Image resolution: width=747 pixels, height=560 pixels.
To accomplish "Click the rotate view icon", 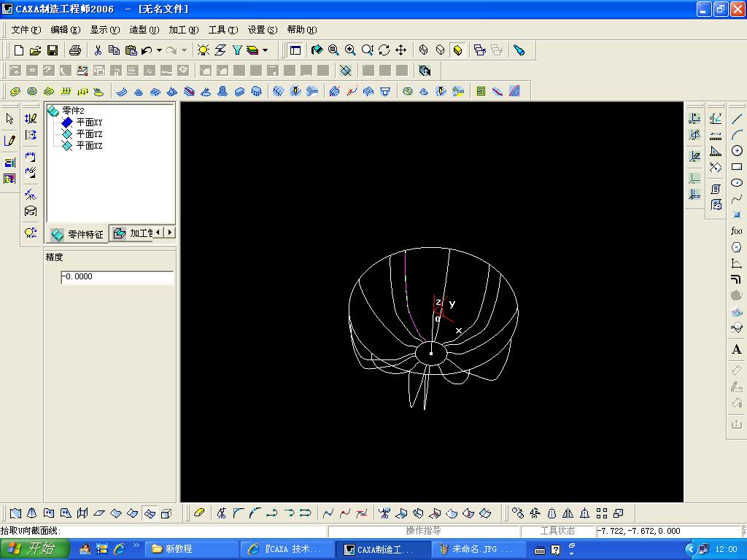I will (x=384, y=50).
